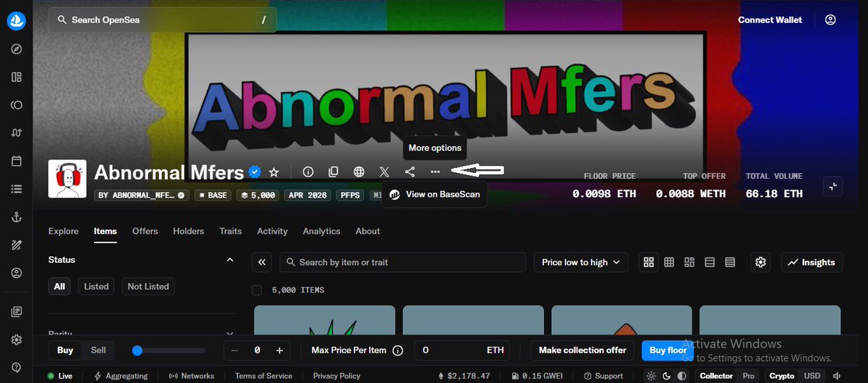Image resolution: width=868 pixels, height=383 pixels.
Task: Open the items view settings gear
Action: coord(760,262)
